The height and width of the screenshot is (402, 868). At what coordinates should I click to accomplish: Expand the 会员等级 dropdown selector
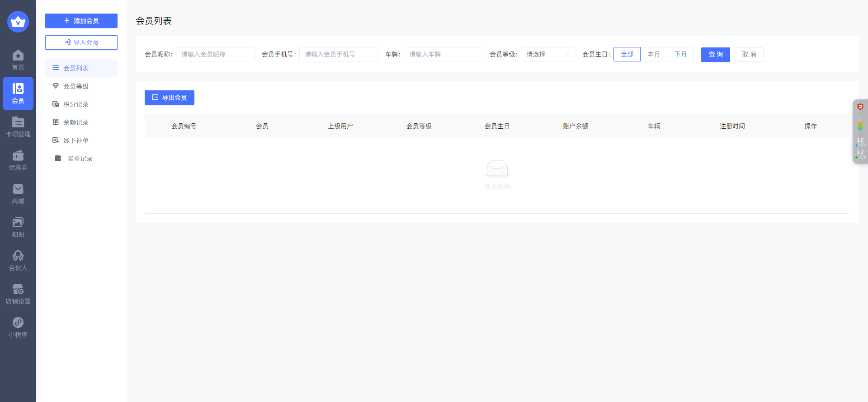coord(547,54)
